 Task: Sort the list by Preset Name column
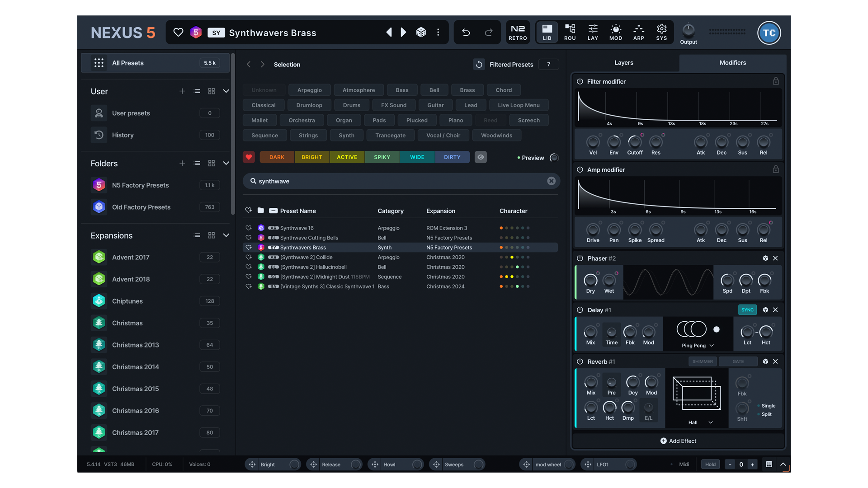coord(298,211)
